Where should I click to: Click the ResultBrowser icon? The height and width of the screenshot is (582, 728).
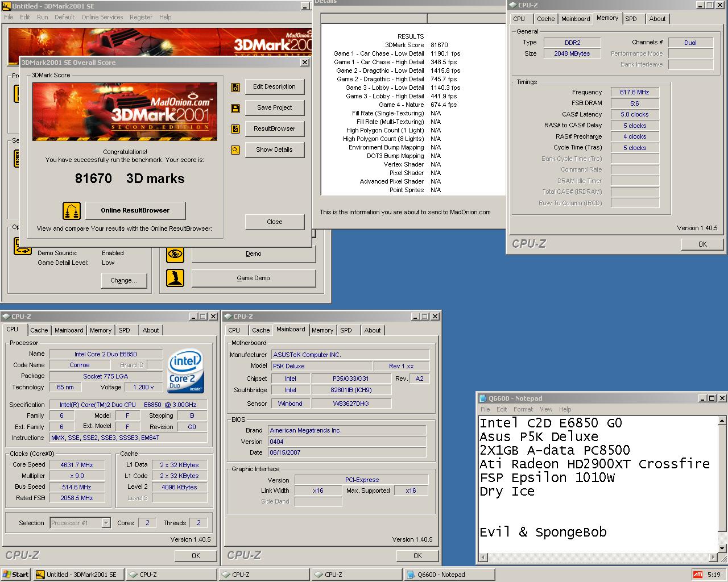pos(235,129)
